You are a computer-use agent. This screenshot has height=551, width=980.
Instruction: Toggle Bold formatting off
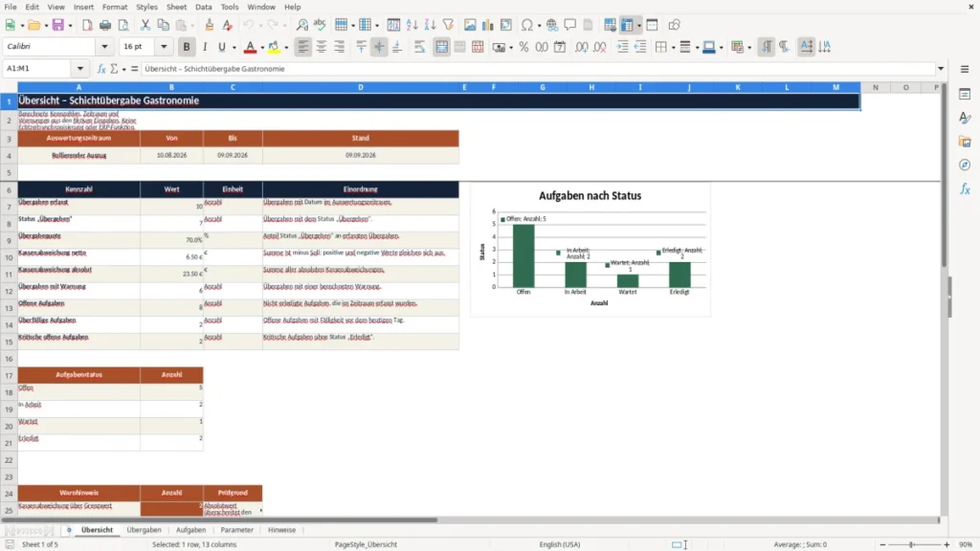click(x=187, y=47)
